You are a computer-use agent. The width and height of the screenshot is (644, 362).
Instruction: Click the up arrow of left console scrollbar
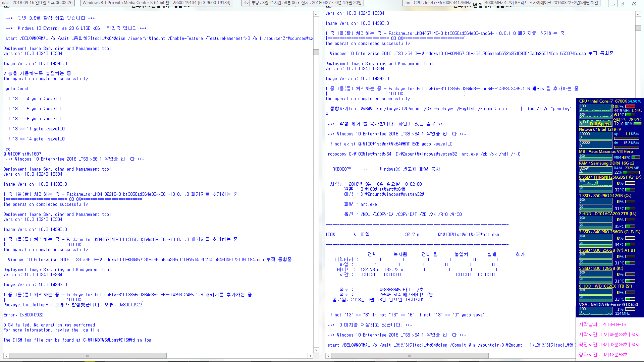click(x=316, y=14)
